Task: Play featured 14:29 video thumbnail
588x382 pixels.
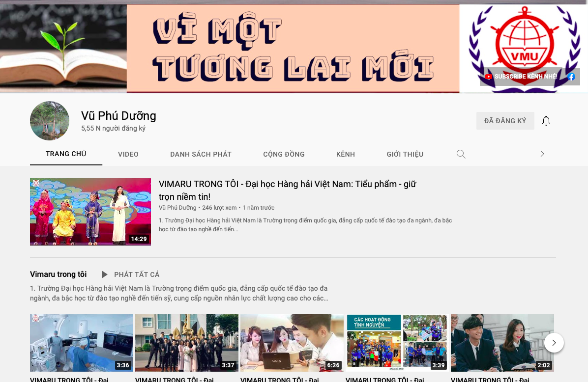Action: [x=90, y=212]
